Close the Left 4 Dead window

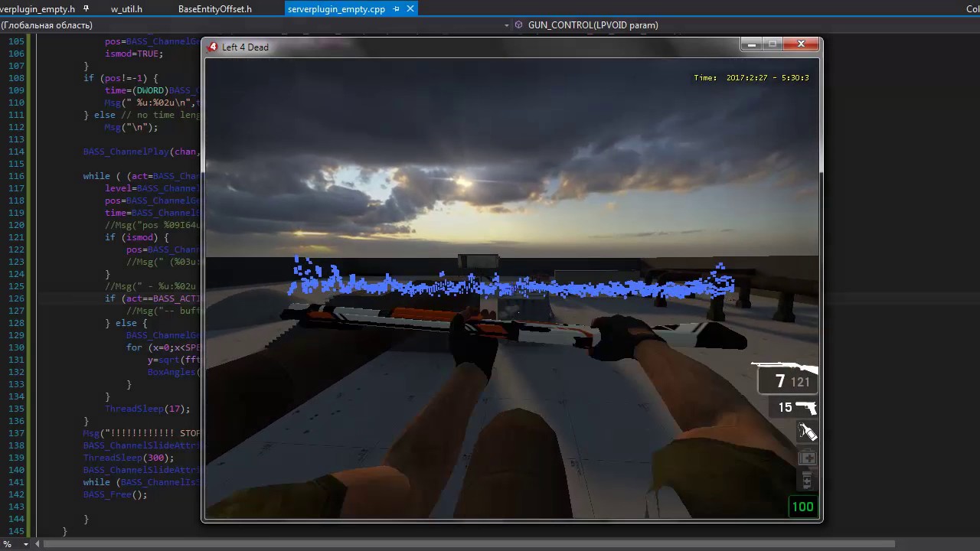pos(801,44)
